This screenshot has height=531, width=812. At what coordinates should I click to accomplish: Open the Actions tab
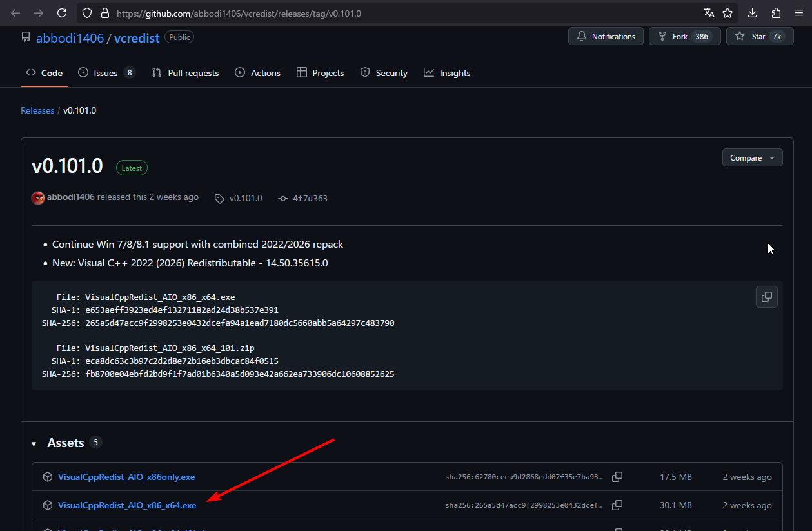pyautogui.click(x=258, y=73)
